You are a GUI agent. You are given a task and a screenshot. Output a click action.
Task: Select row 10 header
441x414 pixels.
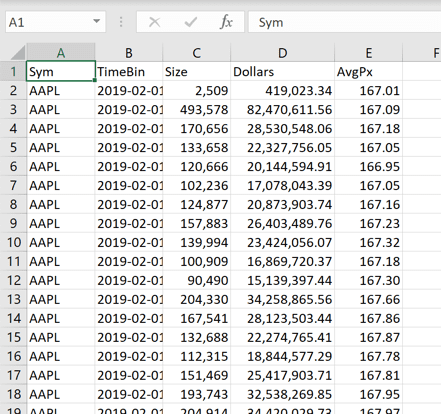13,242
